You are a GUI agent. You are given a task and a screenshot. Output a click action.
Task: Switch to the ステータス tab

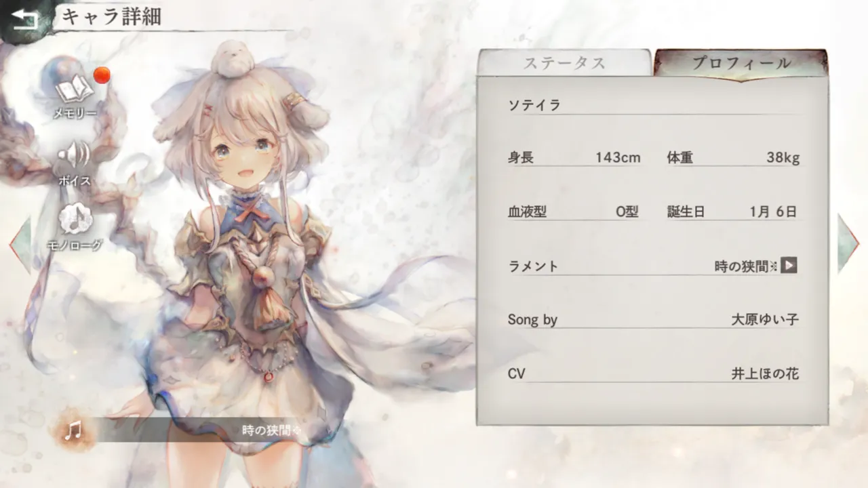tap(564, 64)
